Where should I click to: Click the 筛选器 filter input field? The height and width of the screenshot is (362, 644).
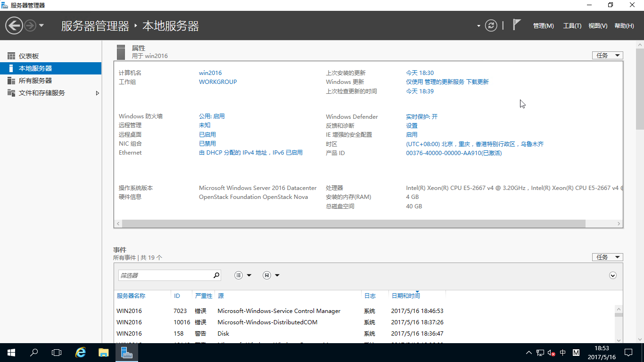[165, 275]
